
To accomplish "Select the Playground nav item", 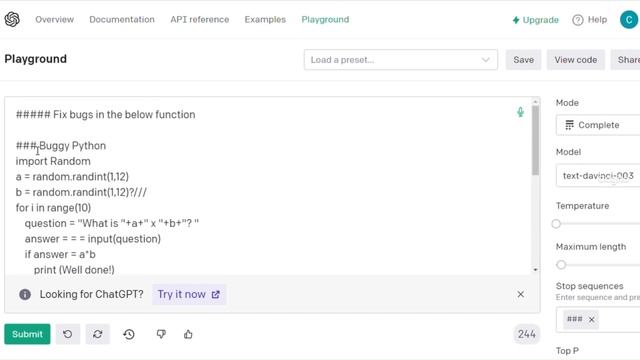I will 325,20.
